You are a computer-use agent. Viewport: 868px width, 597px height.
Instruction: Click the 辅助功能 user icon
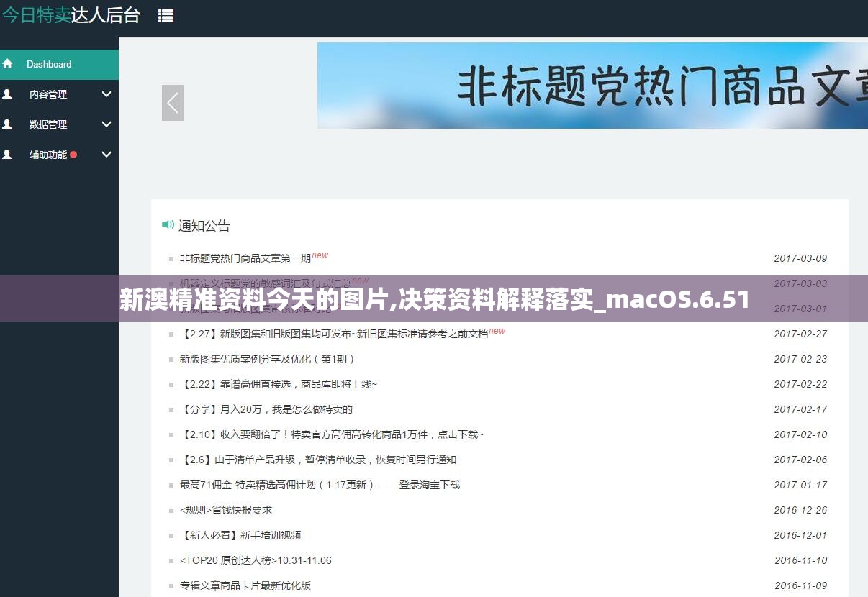click(x=7, y=155)
